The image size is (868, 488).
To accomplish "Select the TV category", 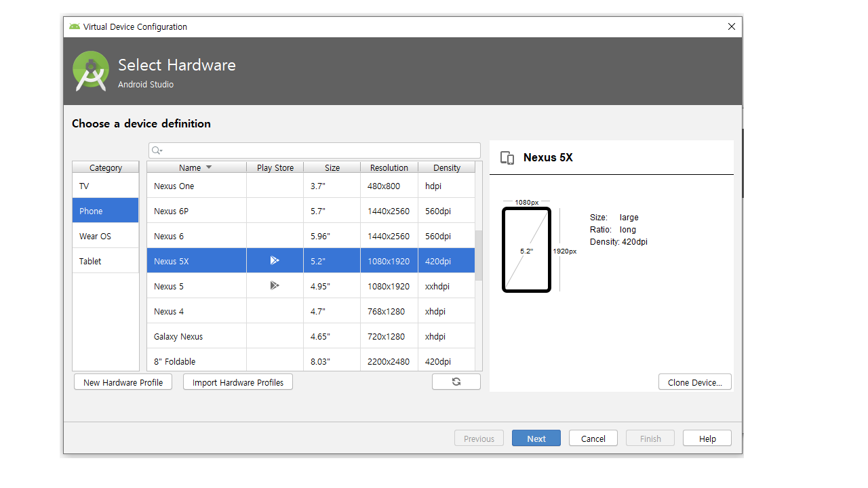I will [x=105, y=186].
